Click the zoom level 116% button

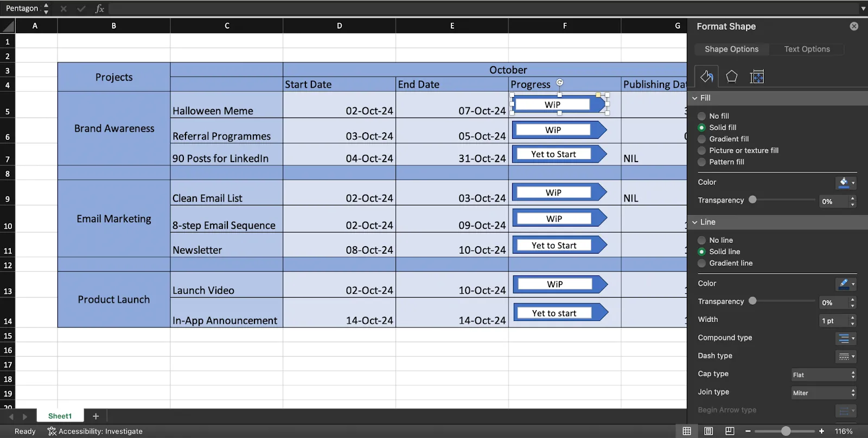[x=844, y=431]
